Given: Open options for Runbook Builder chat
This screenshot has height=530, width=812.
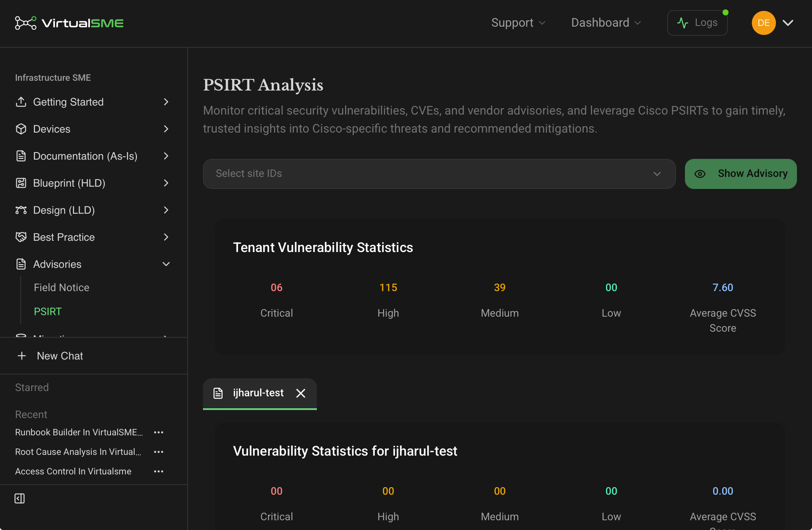Looking at the screenshot, I should 159,432.
